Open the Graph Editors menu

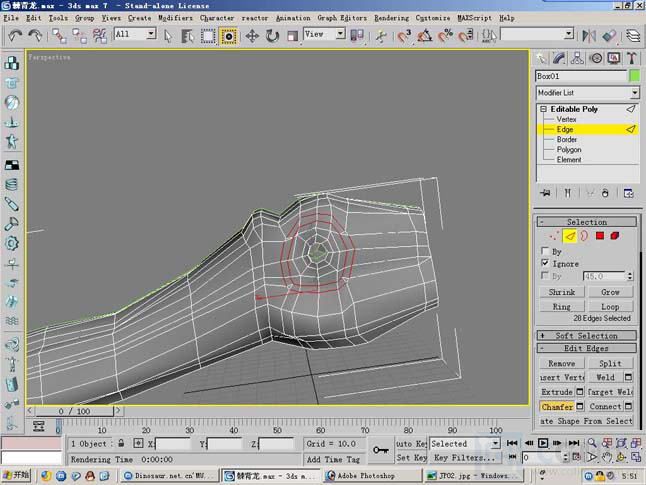(x=342, y=18)
